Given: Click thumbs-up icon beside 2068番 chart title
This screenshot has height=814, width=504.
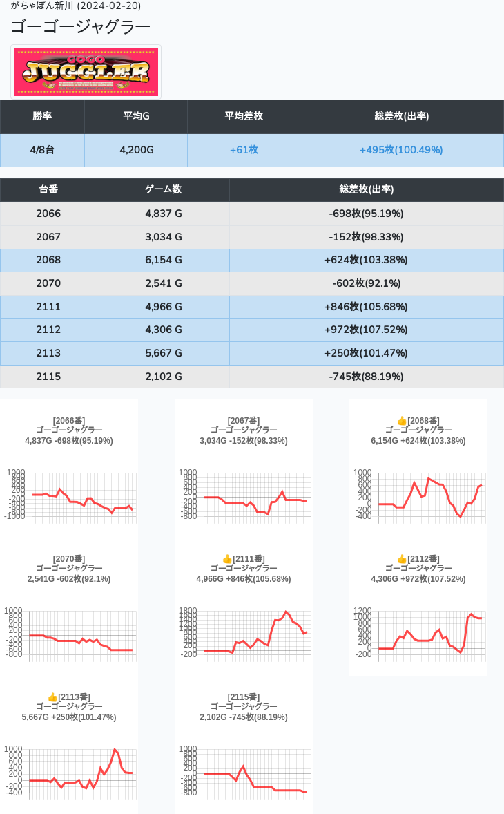Looking at the screenshot, I should point(402,421).
